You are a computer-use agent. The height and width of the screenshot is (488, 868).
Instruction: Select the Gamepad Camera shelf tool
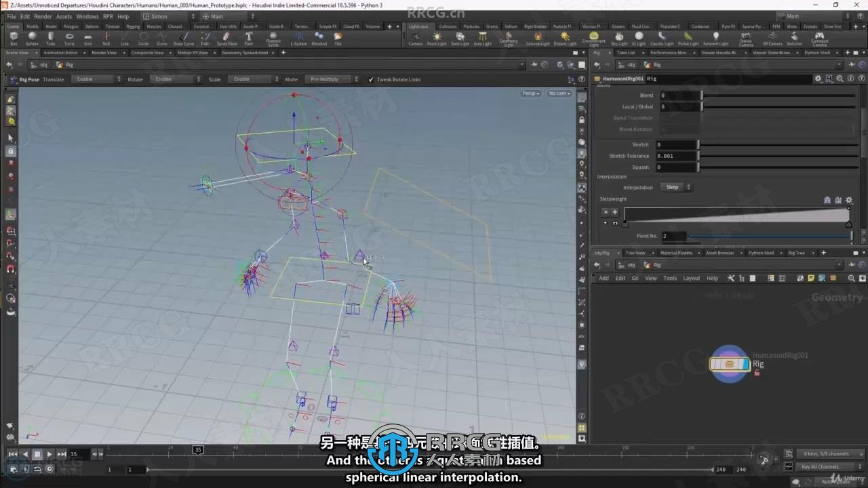click(x=819, y=39)
